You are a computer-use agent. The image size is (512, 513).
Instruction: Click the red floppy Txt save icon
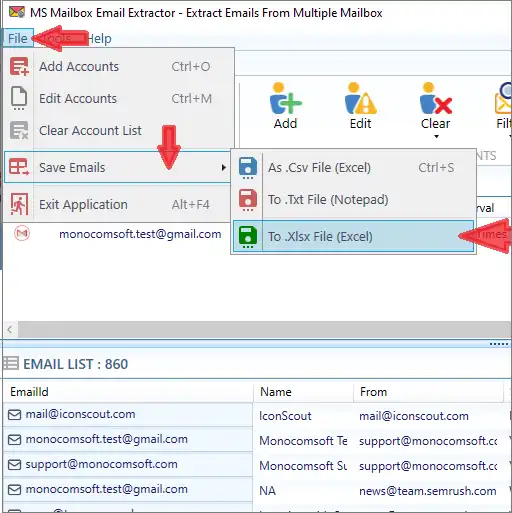coord(248,200)
